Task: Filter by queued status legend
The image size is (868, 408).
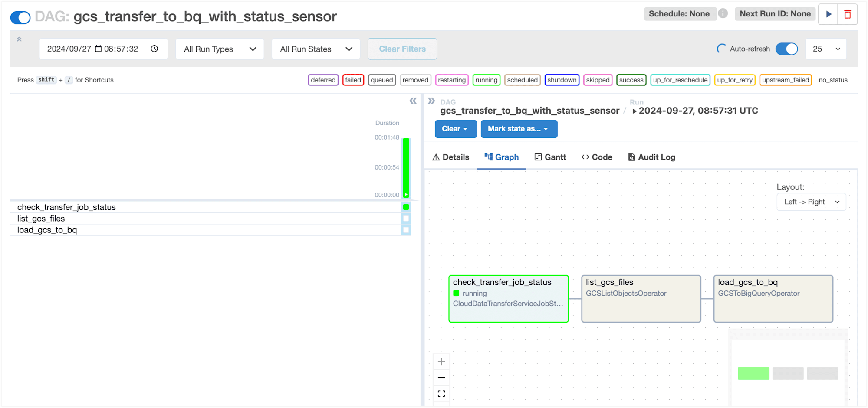Action: [x=381, y=80]
